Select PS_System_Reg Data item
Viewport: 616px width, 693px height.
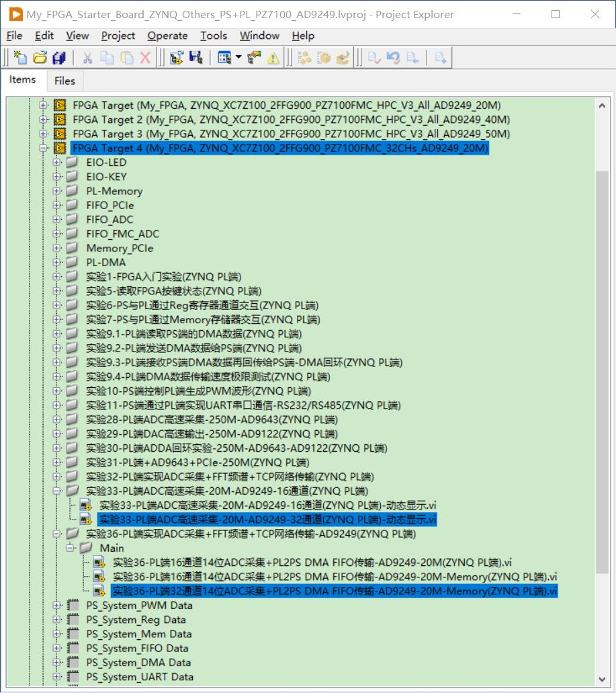point(136,620)
